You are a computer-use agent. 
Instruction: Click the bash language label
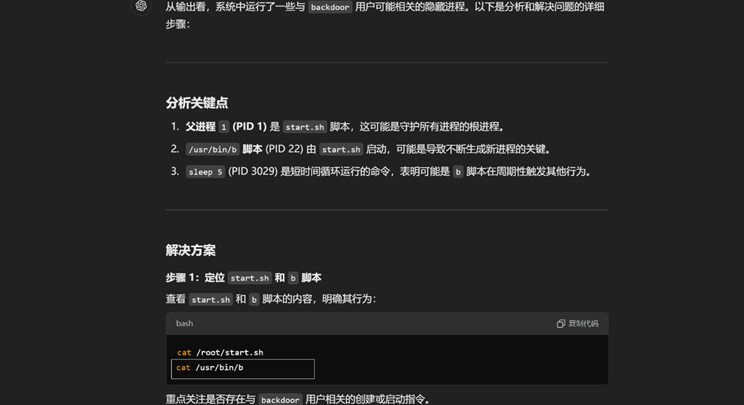click(184, 324)
